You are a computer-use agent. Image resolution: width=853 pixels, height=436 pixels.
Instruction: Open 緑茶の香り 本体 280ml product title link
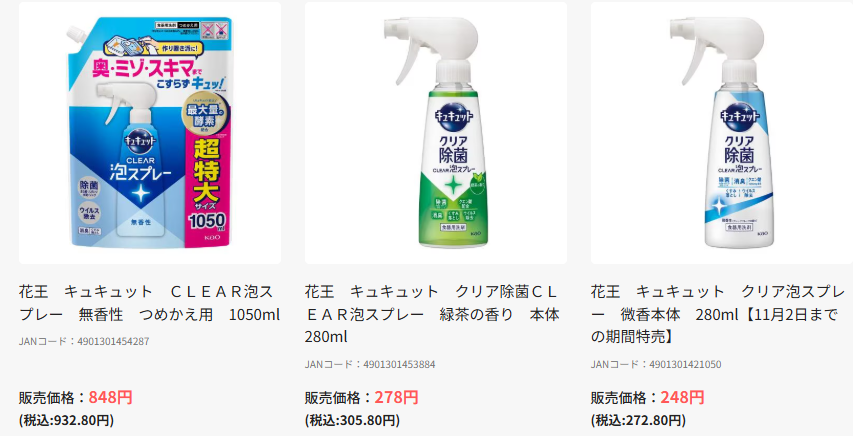tap(432, 314)
